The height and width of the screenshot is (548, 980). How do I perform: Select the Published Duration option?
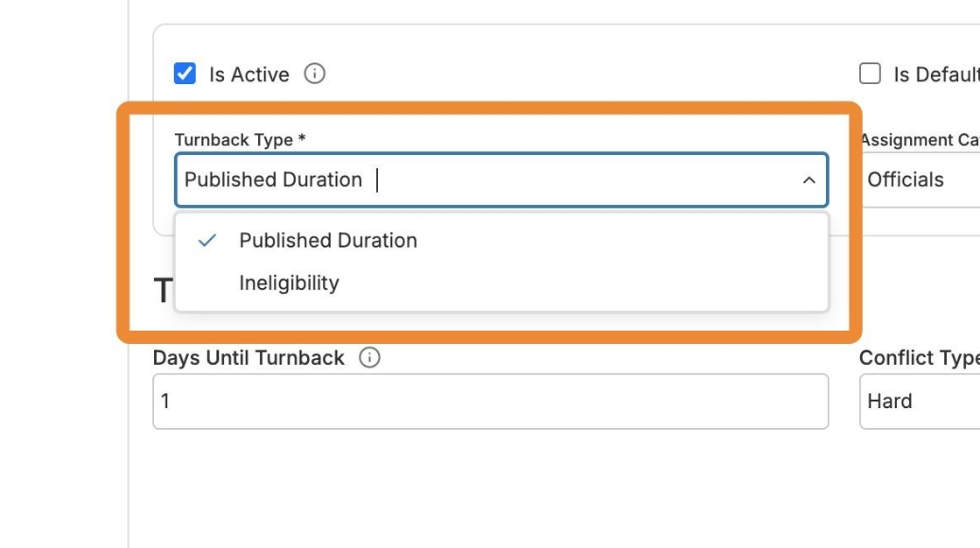coord(328,241)
